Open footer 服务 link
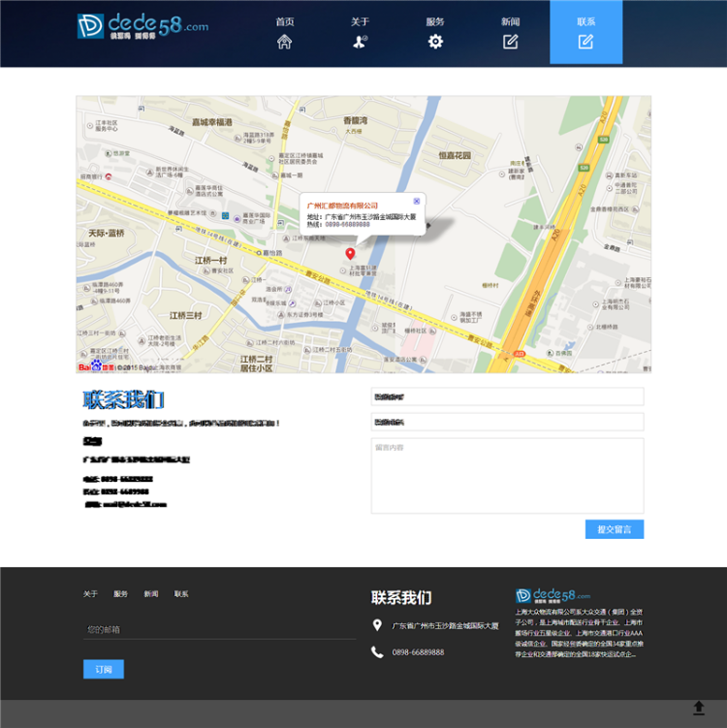Image resolution: width=727 pixels, height=728 pixels. point(121,594)
